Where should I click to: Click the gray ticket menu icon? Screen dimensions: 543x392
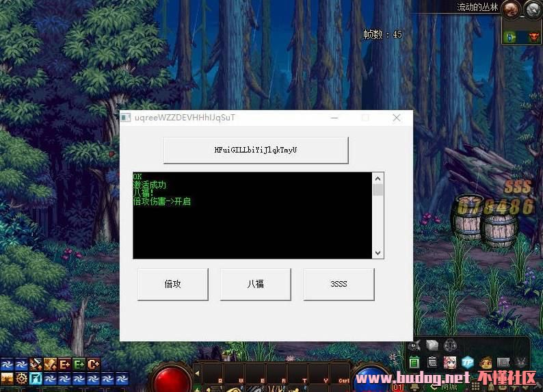coord(503,363)
